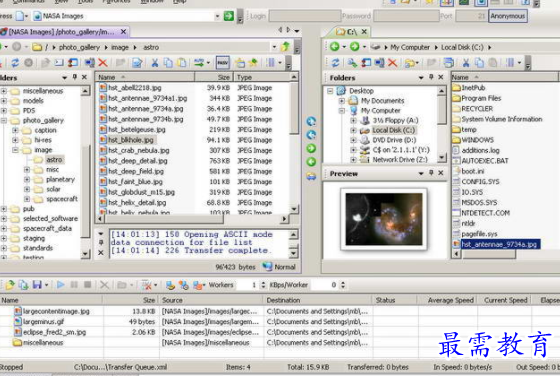Viewport: 560px width, 376px height.
Task: Expand the caption folder node
Action: coord(15,130)
